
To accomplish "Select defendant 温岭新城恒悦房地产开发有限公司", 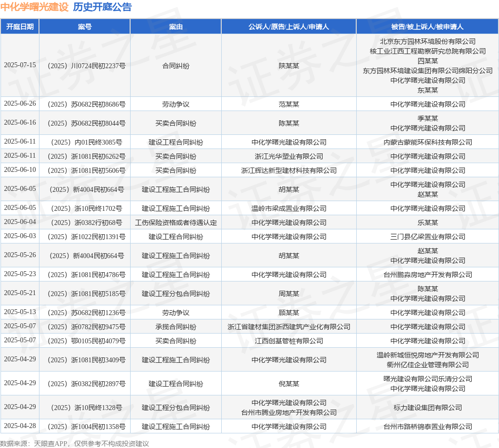I will pyautogui.click(x=428, y=355).
